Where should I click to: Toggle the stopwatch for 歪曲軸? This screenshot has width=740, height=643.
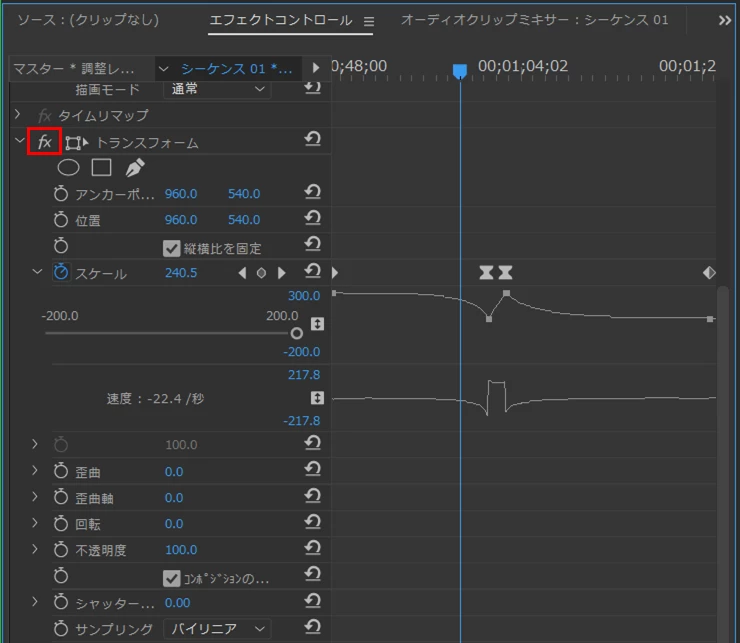pos(61,497)
